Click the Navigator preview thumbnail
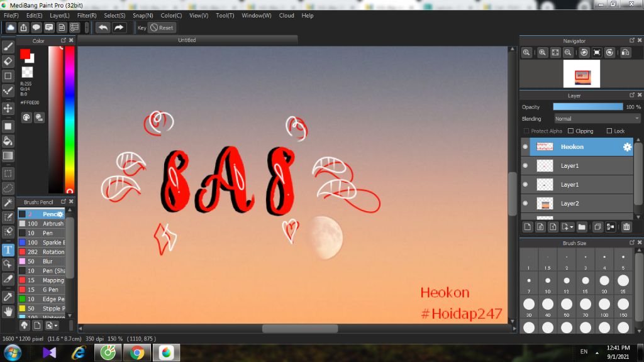The width and height of the screenshot is (644, 362). pos(582,74)
